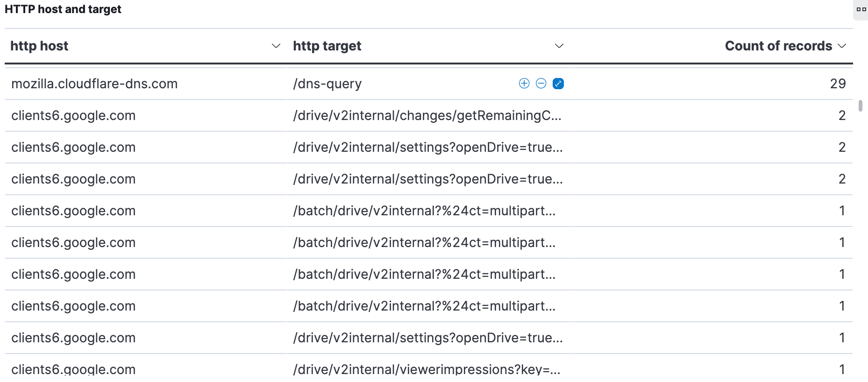Select the viewerimpressions?key= target cell
The image size is (868, 382).
coord(426,369)
